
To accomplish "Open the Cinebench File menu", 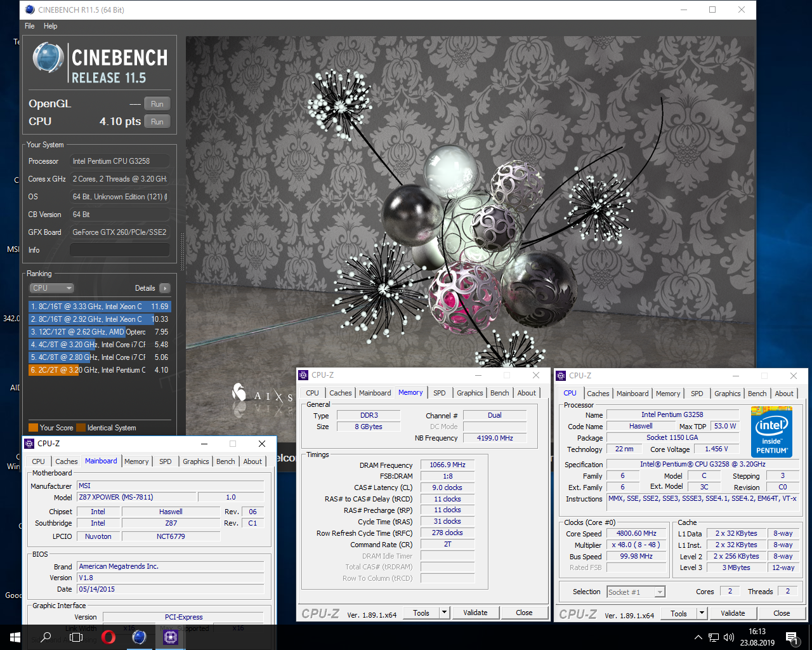I will [30, 26].
